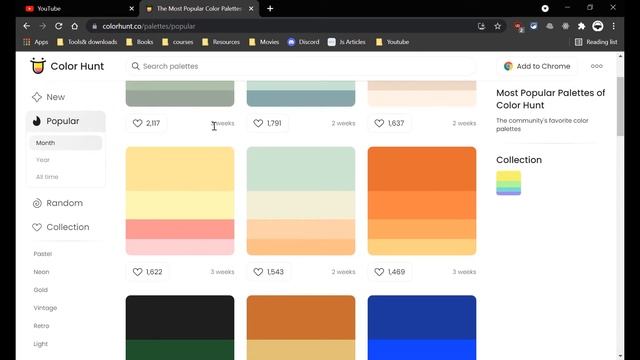Open the courses bookmark folder
Image resolution: width=640 pixels, height=360 pixels.
click(x=178, y=42)
